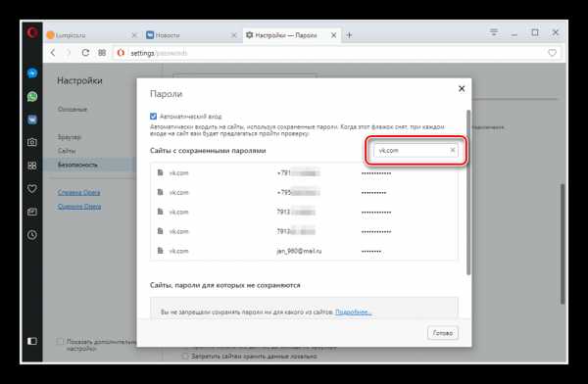Take a snapshot with camera icon
The height and width of the screenshot is (384, 588).
pyautogui.click(x=32, y=142)
